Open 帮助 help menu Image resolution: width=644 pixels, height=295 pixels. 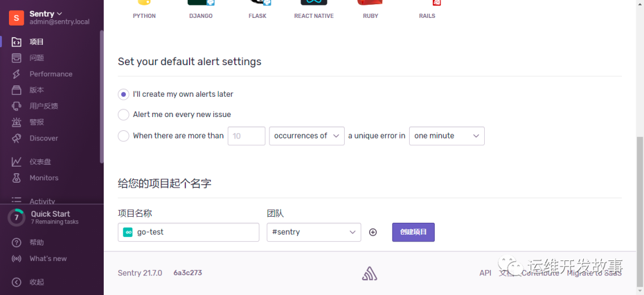click(x=36, y=242)
